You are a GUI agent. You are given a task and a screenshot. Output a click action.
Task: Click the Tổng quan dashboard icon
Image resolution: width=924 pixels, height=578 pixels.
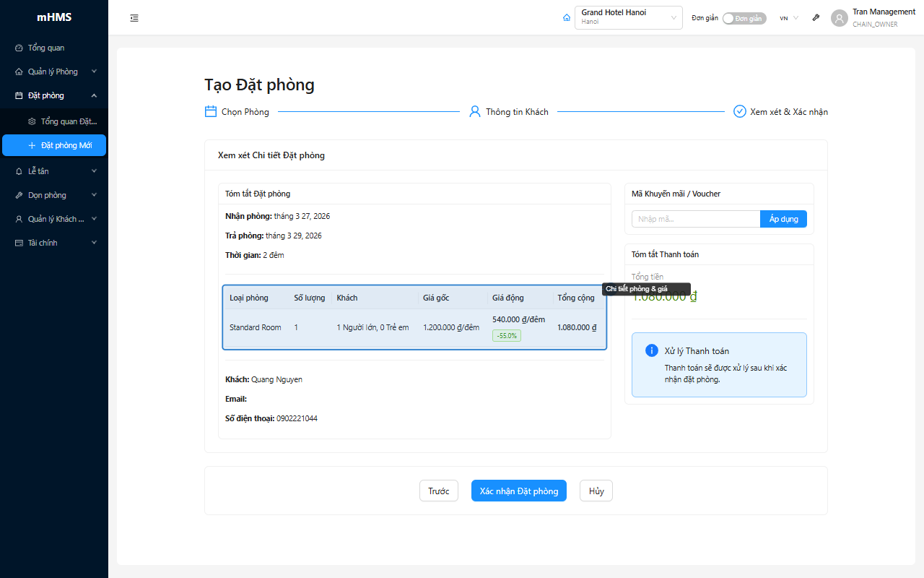click(19, 48)
